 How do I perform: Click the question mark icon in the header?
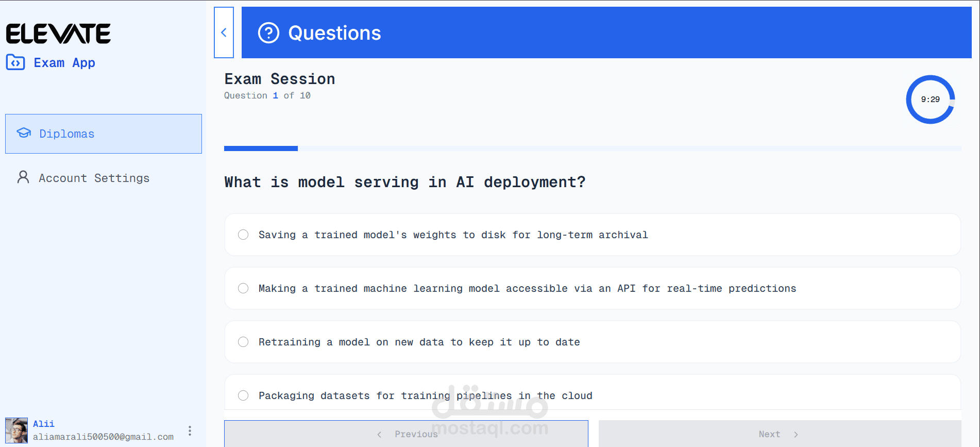tap(268, 33)
